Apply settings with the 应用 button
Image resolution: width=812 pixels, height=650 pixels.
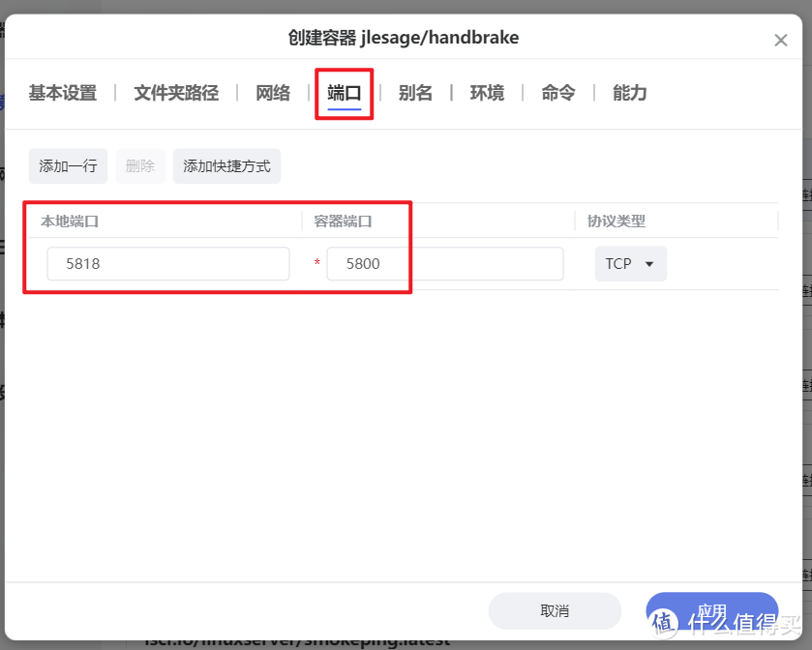pyautogui.click(x=711, y=610)
